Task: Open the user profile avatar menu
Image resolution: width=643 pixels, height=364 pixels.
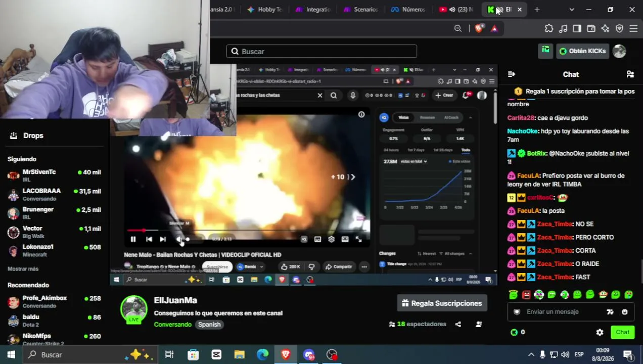Action: click(619, 51)
